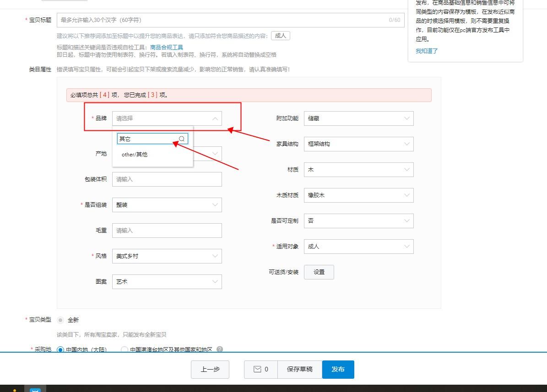Click the search magnifier in brand dropdown
Viewport: 547px width, 392px height.
click(182, 139)
